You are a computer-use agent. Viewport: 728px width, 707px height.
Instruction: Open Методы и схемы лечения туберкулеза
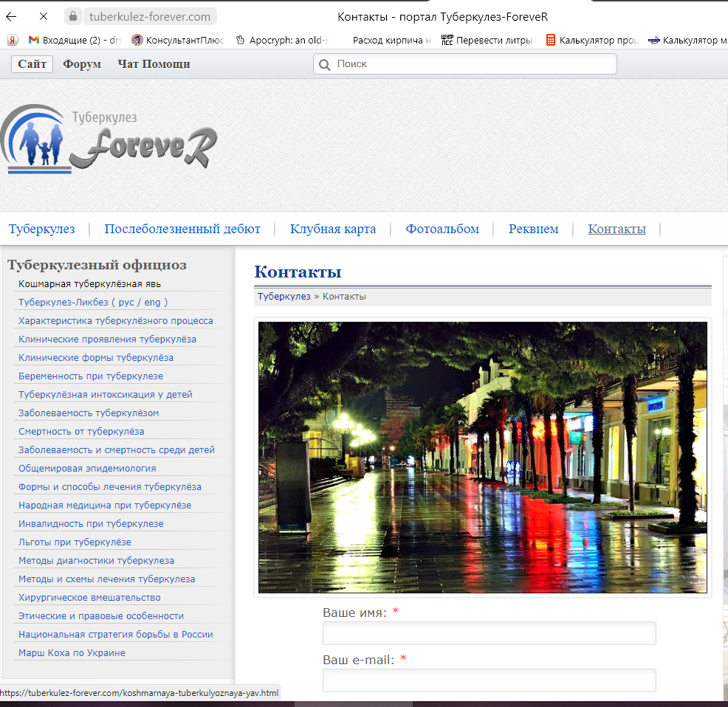coord(107,579)
